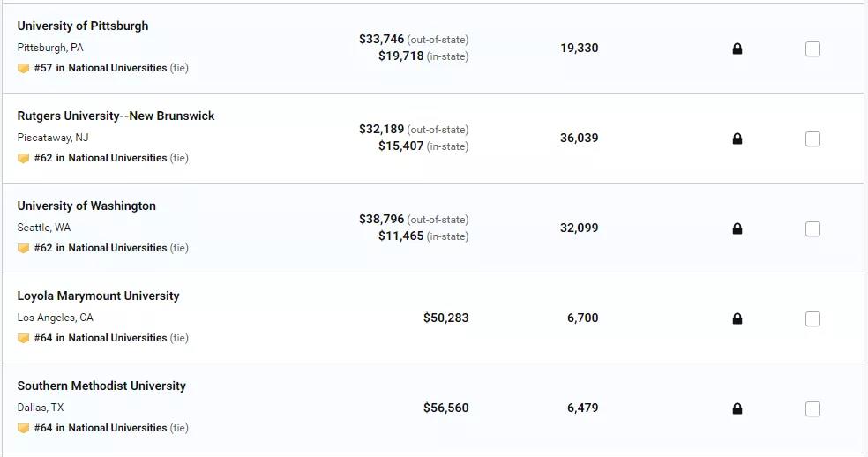Click the yellow ranking badge beside Pittsburgh's #57
The width and height of the screenshot is (868, 457).
23,68
